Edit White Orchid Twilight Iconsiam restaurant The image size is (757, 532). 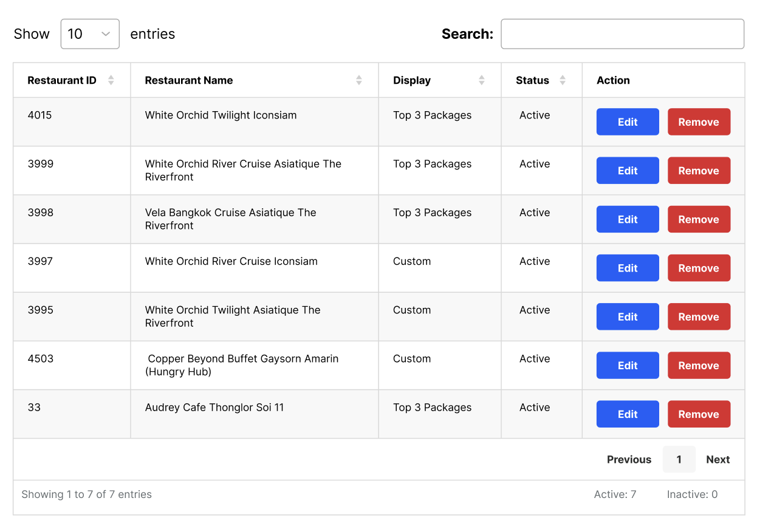coord(628,122)
